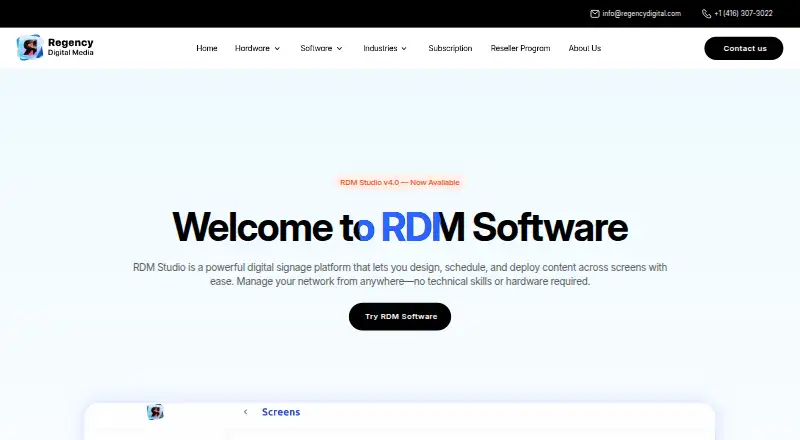Click the RDM Studio v4.0 Now Available badge
800x440 pixels.
point(400,182)
